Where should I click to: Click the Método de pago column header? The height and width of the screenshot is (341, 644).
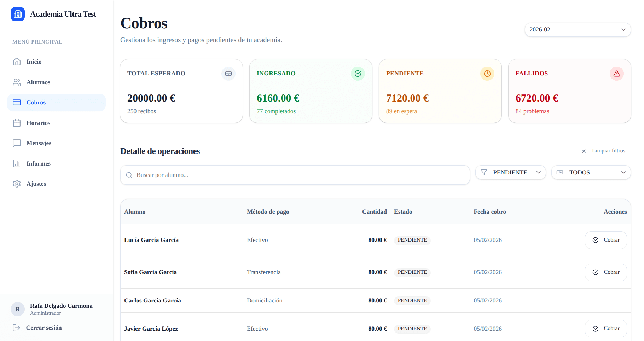[268, 212]
